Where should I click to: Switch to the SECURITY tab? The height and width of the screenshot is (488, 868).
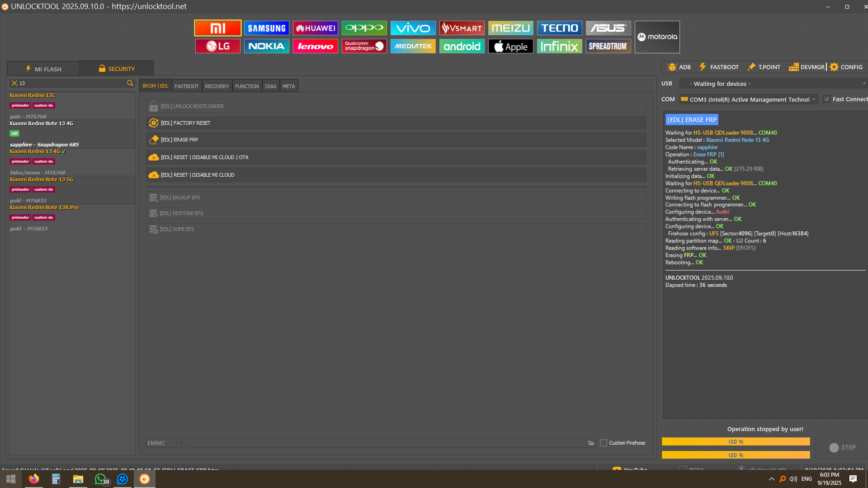click(x=117, y=69)
